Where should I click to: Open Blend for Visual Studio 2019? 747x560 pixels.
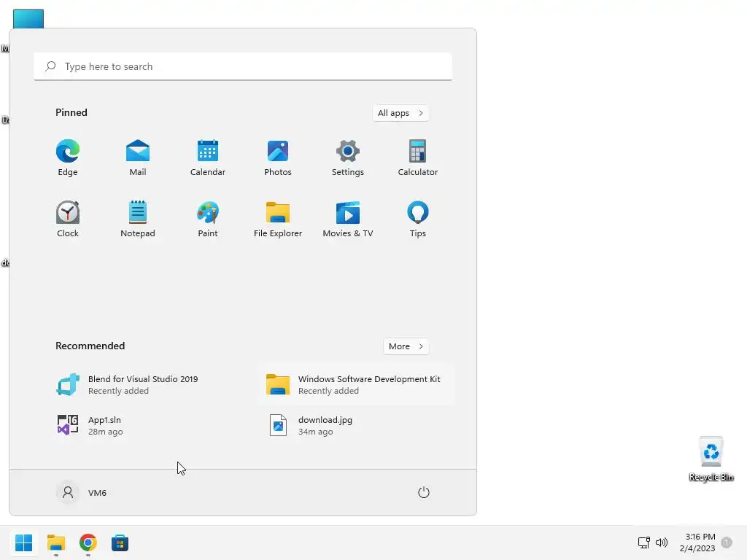145,385
